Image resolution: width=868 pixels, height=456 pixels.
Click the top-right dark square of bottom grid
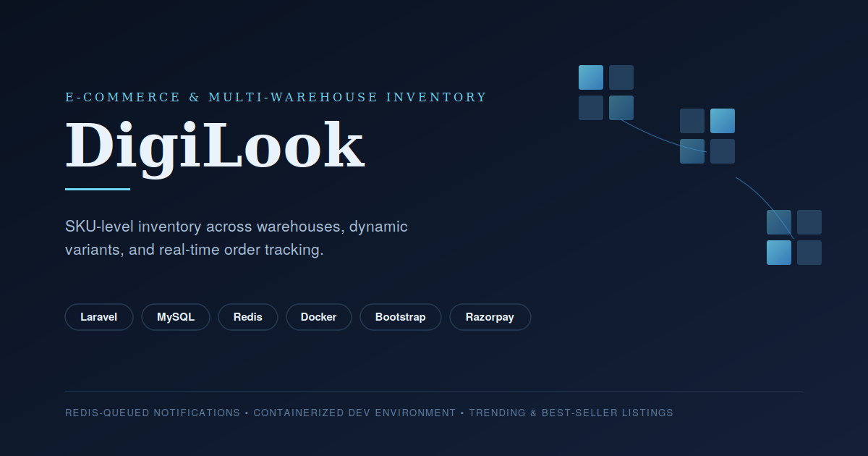pyautogui.click(x=809, y=222)
